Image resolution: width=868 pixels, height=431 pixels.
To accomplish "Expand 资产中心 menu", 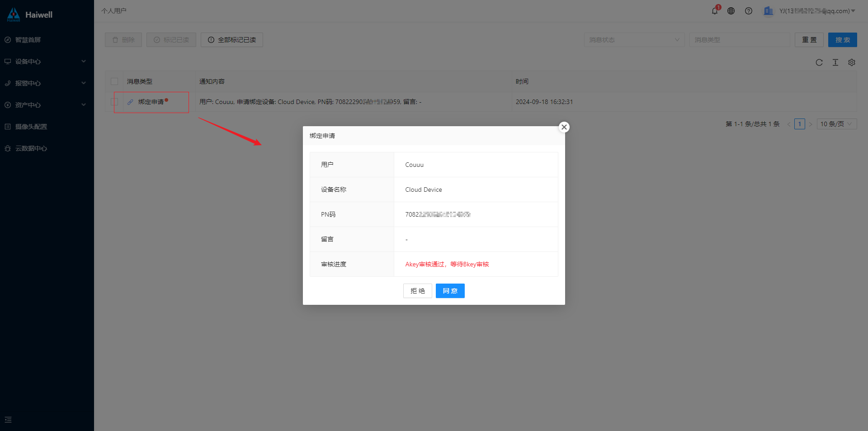I will pyautogui.click(x=47, y=105).
